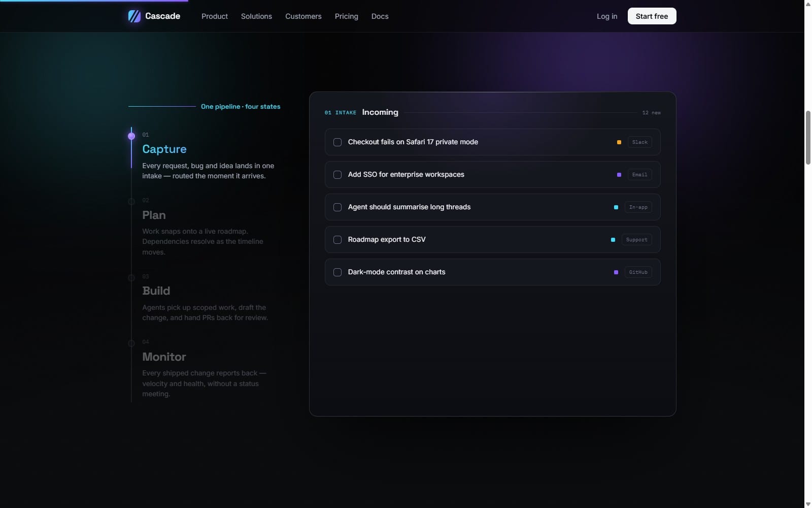Go to the Customers page
Image resolution: width=812 pixels, height=508 pixels.
click(x=303, y=16)
